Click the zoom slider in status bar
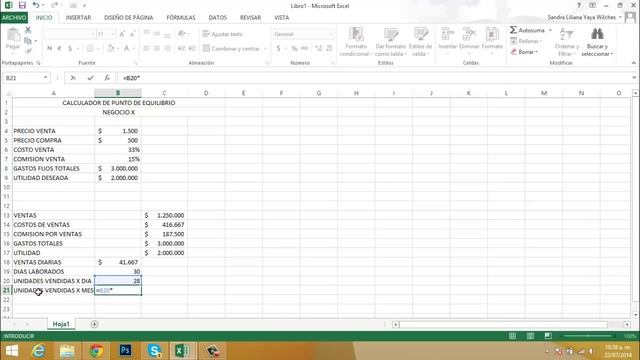This screenshot has width=640, height=360. pyautogui.click(x=588, y=336)
